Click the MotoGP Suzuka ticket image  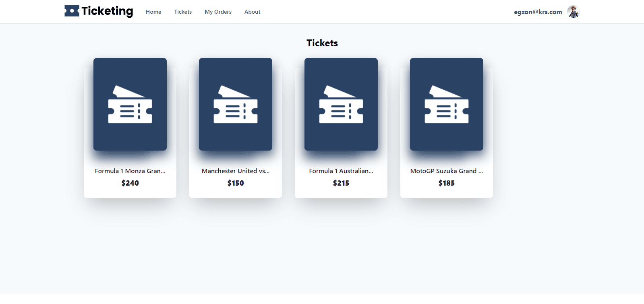447,104
